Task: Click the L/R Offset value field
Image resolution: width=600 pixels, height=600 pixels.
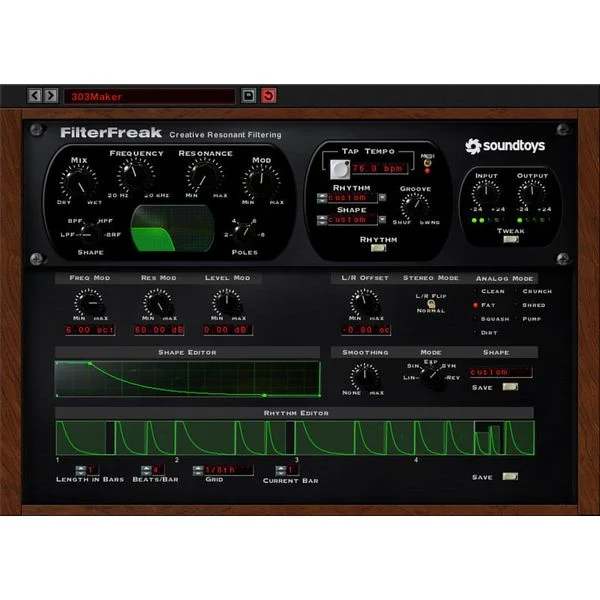Action: 366,330
